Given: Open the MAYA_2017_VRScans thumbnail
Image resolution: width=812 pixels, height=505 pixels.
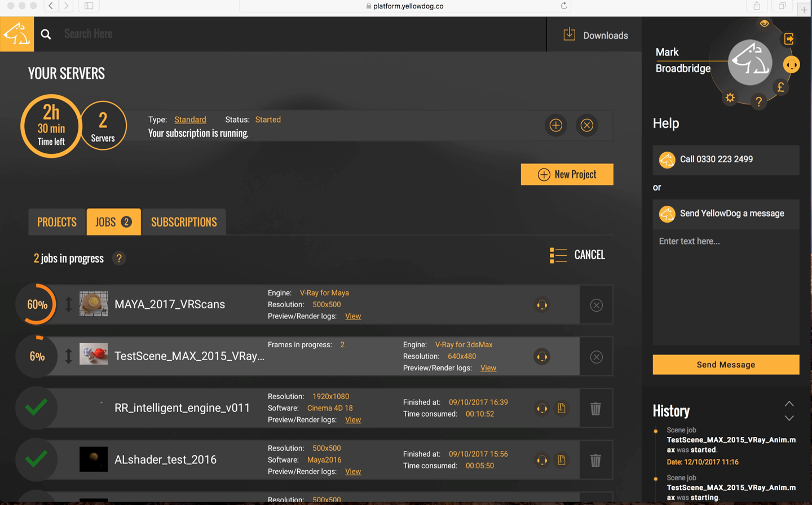Looking at the screenshot, I should (94, 304).
